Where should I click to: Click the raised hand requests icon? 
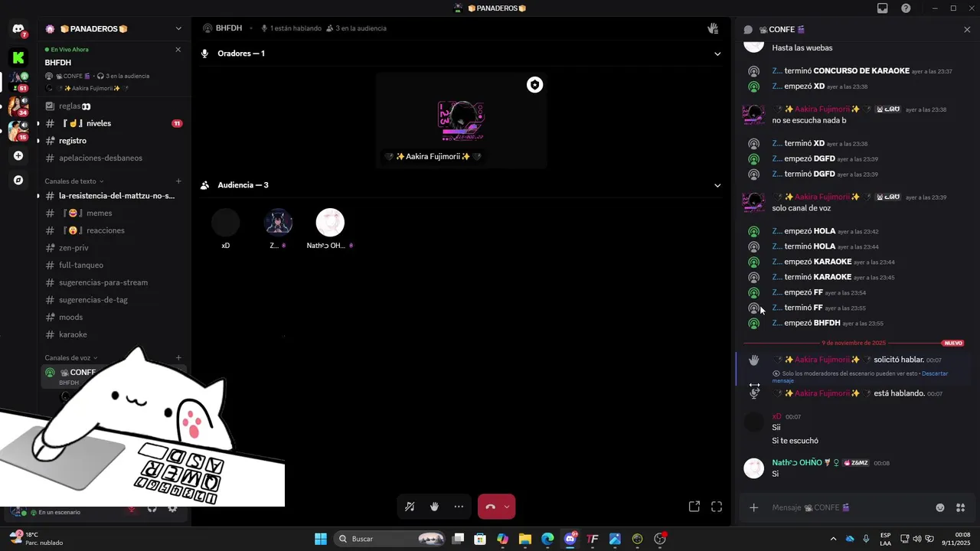713,28
